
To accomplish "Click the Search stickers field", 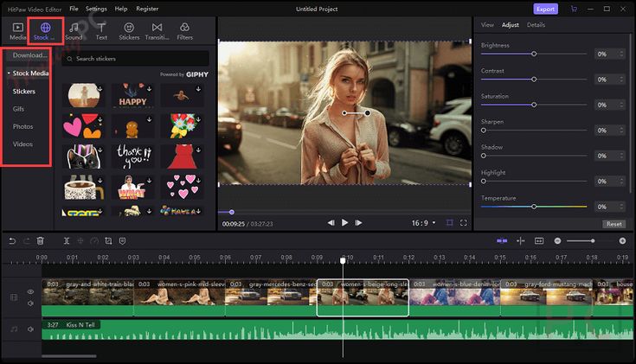I will (136, 59).
